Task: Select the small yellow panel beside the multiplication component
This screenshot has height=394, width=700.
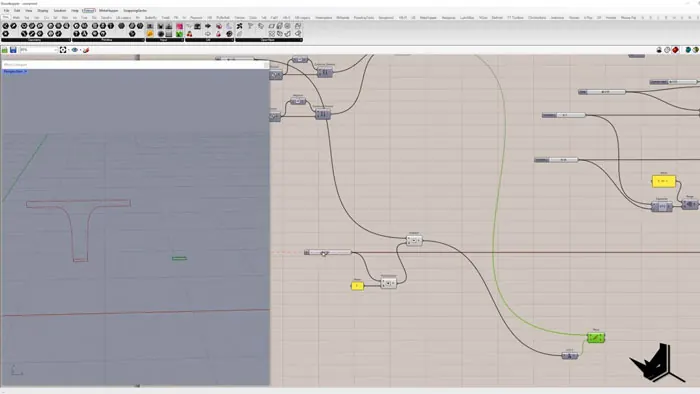Action: coord(357,286)
